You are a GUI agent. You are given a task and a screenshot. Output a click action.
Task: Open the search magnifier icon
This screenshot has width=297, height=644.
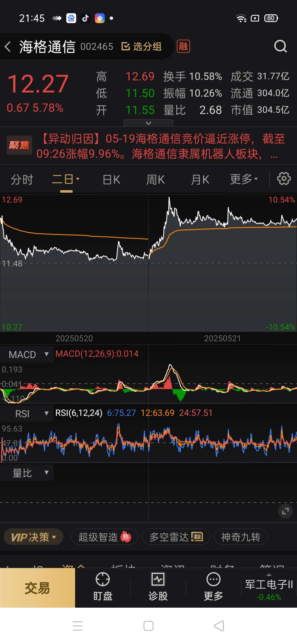click(x=280, y=46)
